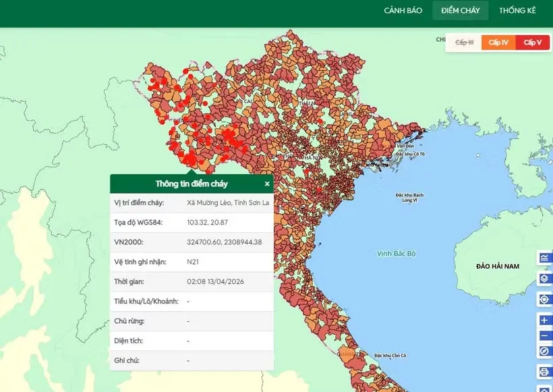Viewport: 553px width, 392px height.
Task: Reset map orientation with compass icon
Action: click(545, 351)
